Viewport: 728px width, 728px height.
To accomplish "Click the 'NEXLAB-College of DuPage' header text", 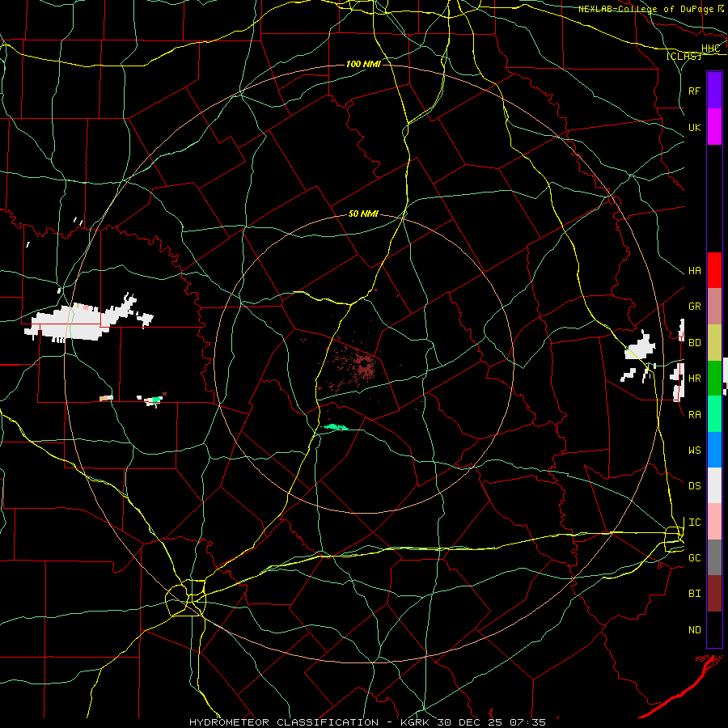I will (647, 9).
